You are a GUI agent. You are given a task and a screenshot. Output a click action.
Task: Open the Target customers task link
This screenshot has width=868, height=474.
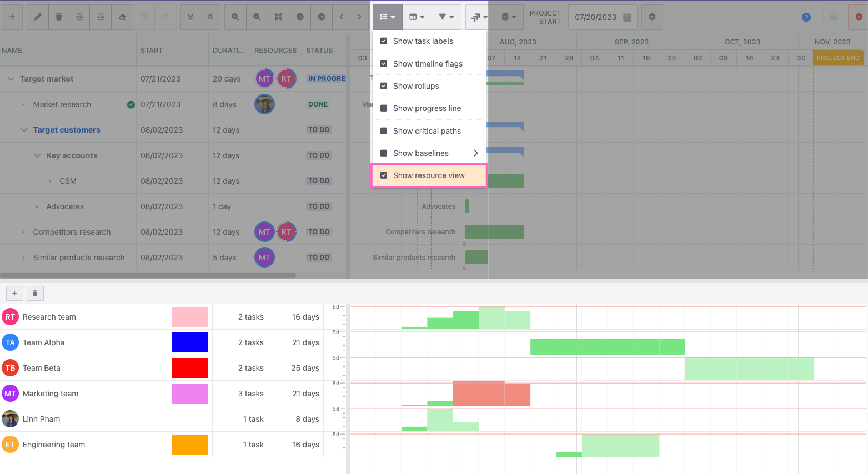pyautogui.click(x=67, y=130)
